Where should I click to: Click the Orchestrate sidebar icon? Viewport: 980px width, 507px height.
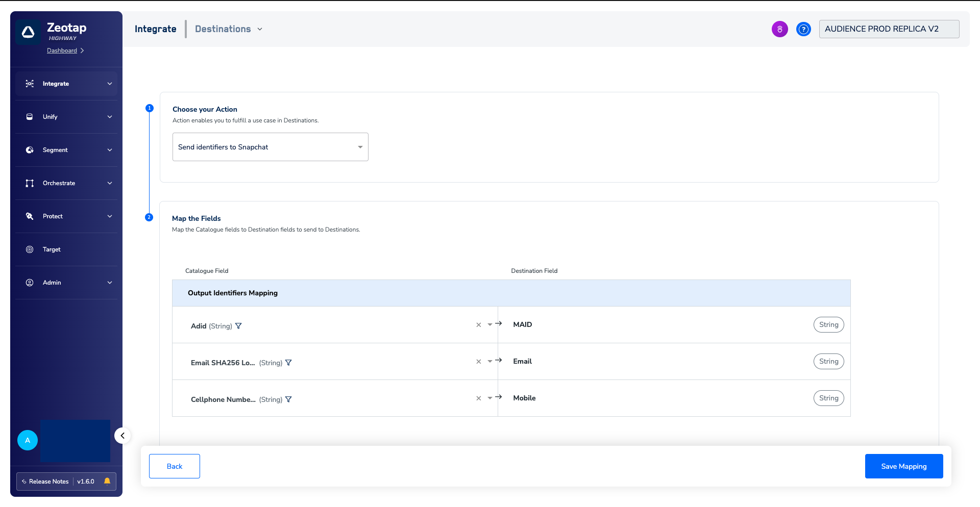30,183
